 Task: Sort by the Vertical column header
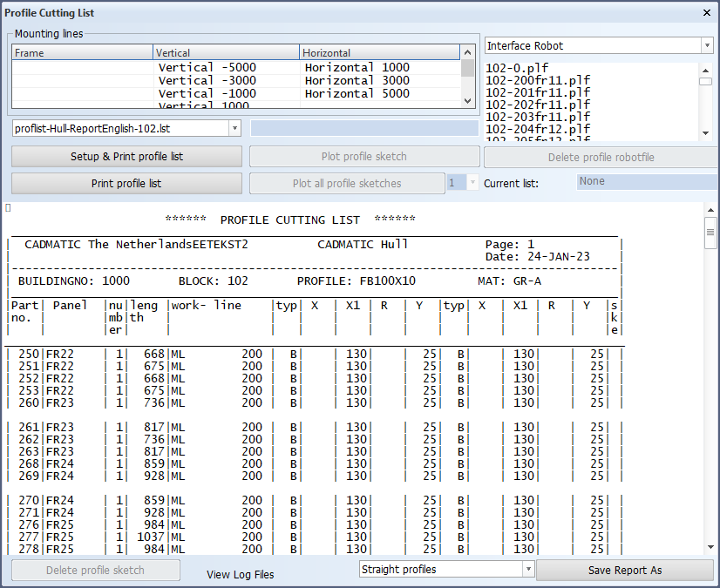click(227, 53)
